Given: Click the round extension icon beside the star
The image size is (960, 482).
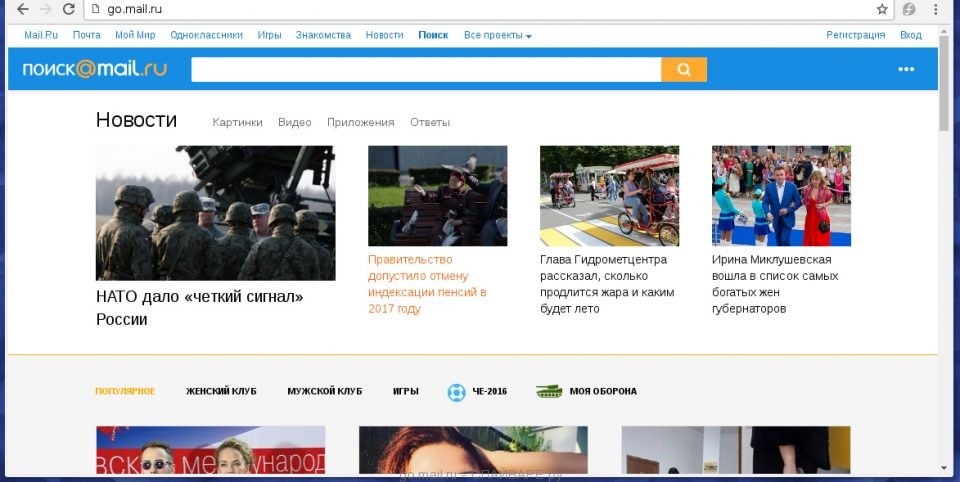Looking at the screenshot, I should coord(909,9).
